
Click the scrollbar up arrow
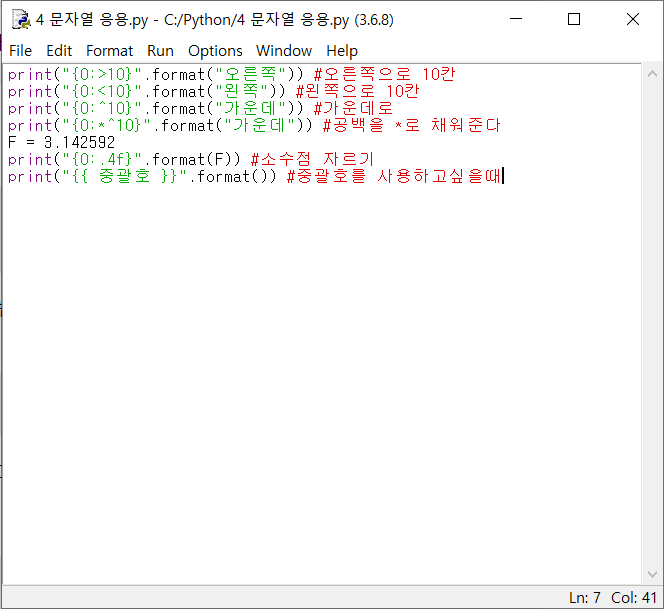click(652, 74)
